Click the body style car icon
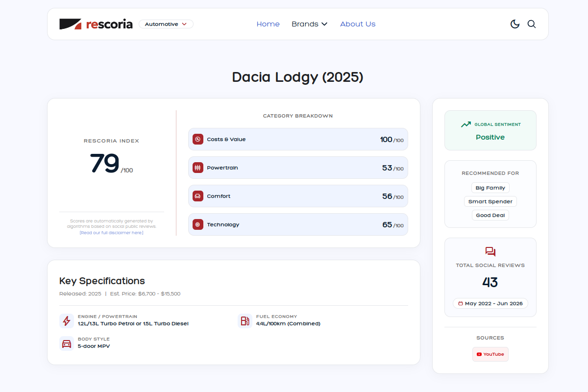This screenshot has height=392, width=588. point(67,343)
